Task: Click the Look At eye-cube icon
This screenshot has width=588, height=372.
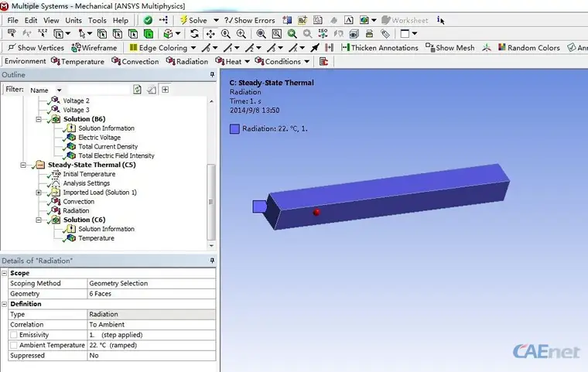Action: coord(354,34)
